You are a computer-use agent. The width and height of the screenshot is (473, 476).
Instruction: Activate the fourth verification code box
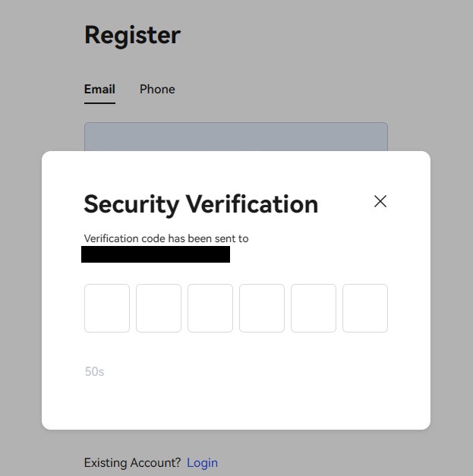point(262,308)
